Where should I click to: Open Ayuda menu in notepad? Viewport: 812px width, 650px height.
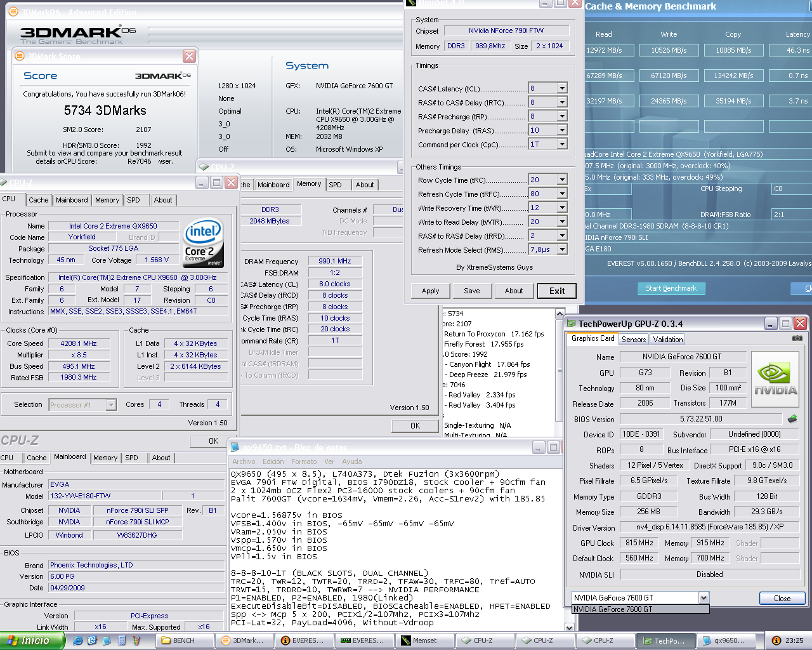click(x=352, y=461)
